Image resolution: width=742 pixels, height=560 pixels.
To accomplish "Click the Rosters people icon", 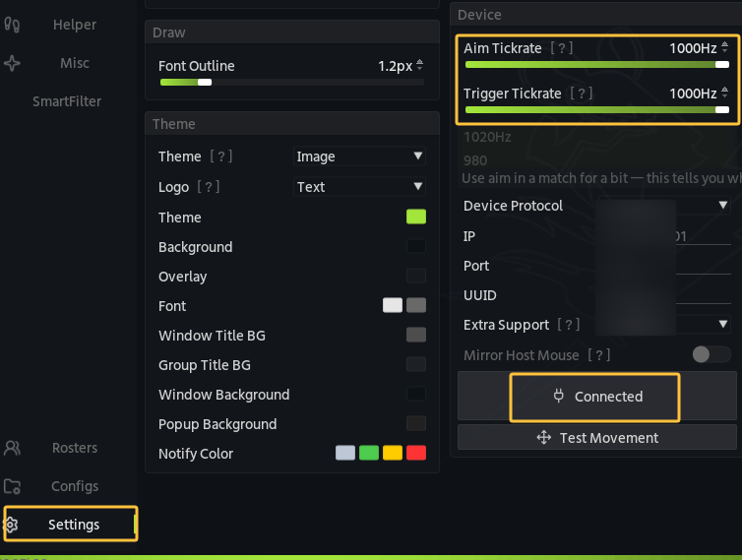I will pyautogui.click(x=12, y=448).
